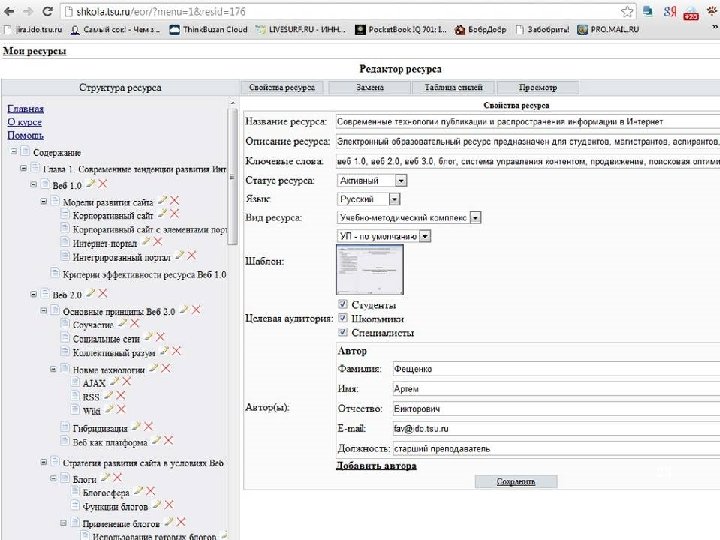Viewport: 720px width, 540px height.
Task: Click the structure panel scrollbar thumb
Action: click(232, 177)
